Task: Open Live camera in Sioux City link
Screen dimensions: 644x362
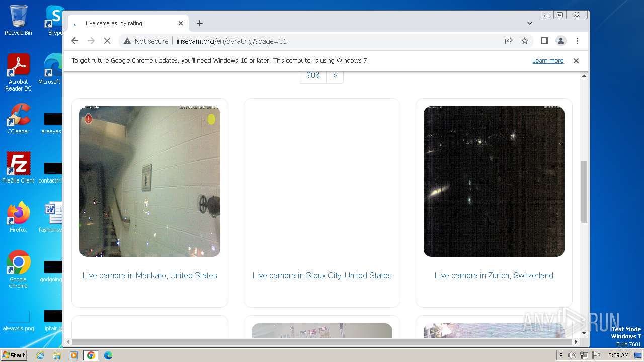Action: tap(322, 275)
